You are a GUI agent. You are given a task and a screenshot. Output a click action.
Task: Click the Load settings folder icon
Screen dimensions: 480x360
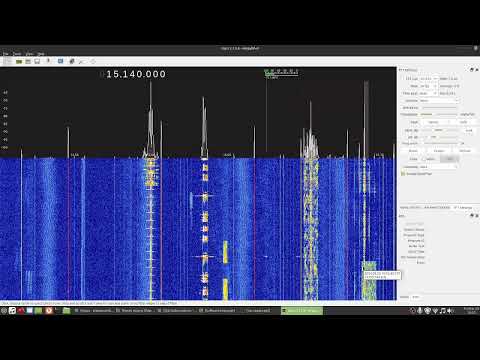(28, 61)
